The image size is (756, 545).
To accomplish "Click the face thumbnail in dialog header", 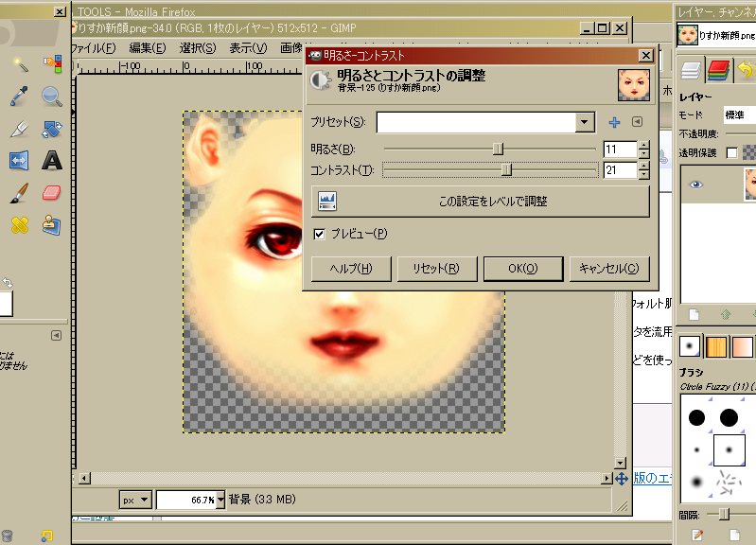I will pyautogui.click(x=634, y=85).
